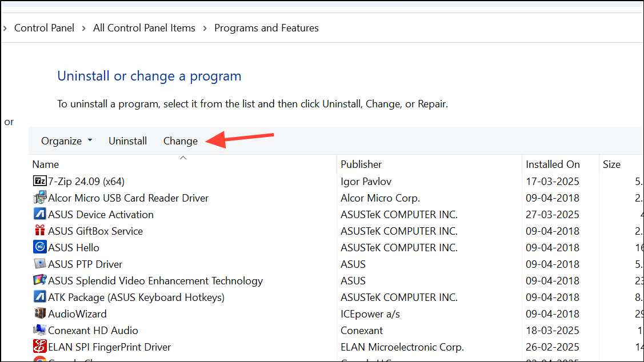Select ATK Package (ASUS Keyboard Hotkeys)

[x=137, y=297]
